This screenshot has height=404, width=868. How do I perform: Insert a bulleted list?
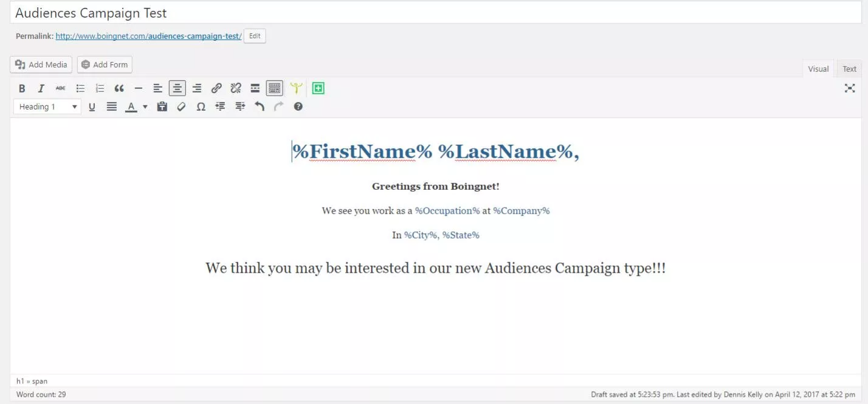(80, 89)
